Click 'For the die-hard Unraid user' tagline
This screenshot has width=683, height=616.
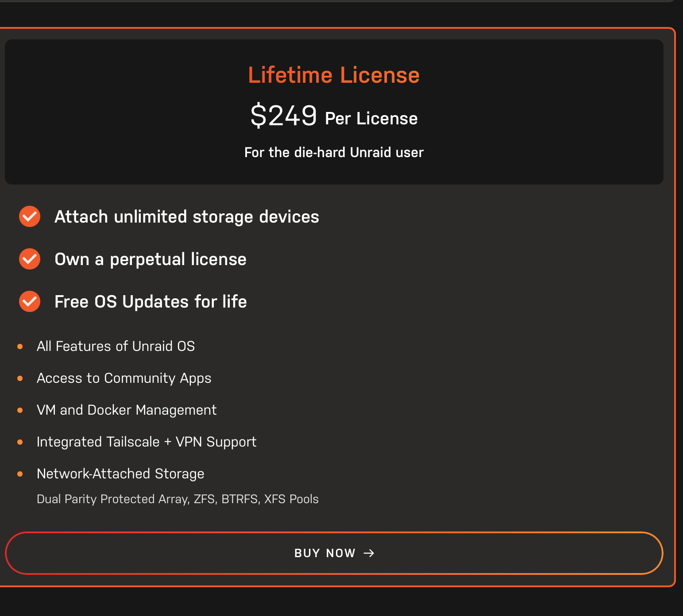coord(334,152)
